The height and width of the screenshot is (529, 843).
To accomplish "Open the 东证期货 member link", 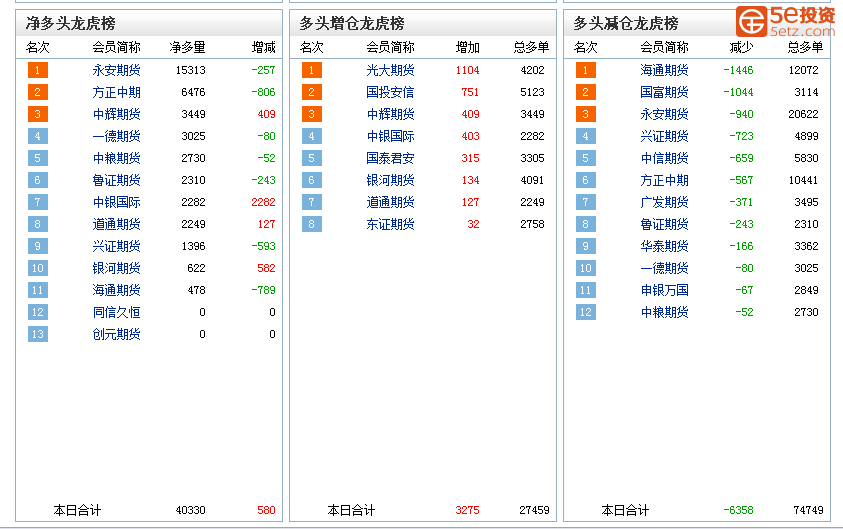I will pos(390,225).
